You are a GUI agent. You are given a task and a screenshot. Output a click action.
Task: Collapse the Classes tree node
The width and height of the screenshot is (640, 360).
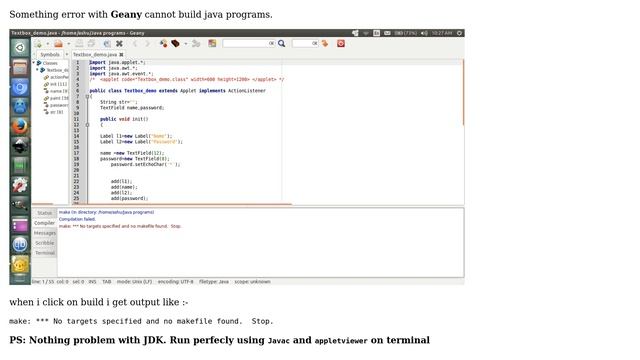pyautogui.click(x=34, y=63)
